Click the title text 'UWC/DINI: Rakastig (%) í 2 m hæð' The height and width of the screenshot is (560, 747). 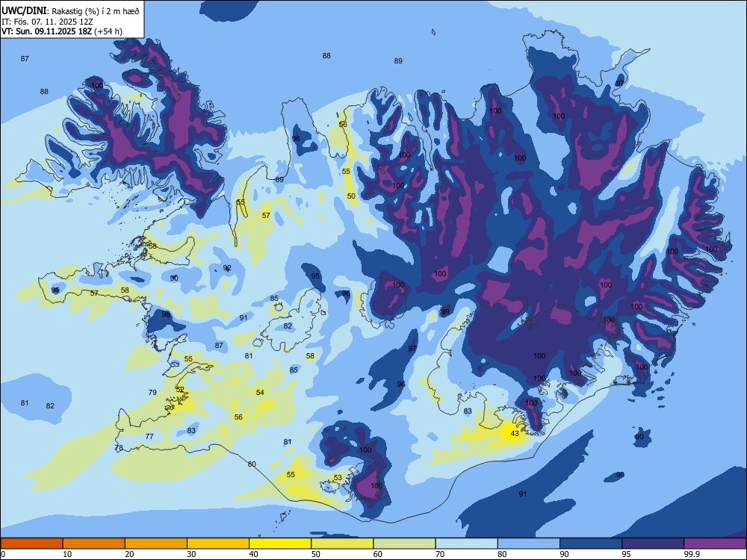coord(70,11)
